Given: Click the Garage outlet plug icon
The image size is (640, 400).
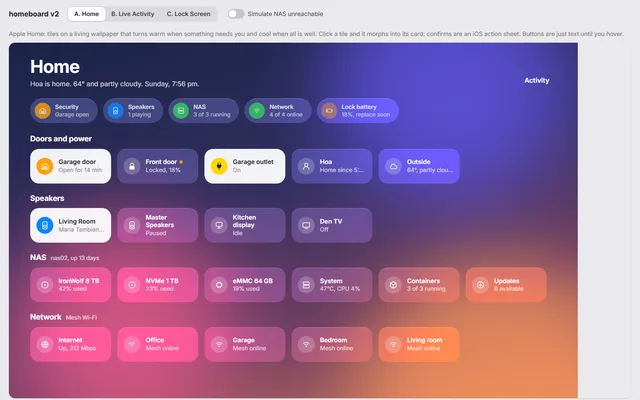Looking at the screenshot, I should point(219,166).
